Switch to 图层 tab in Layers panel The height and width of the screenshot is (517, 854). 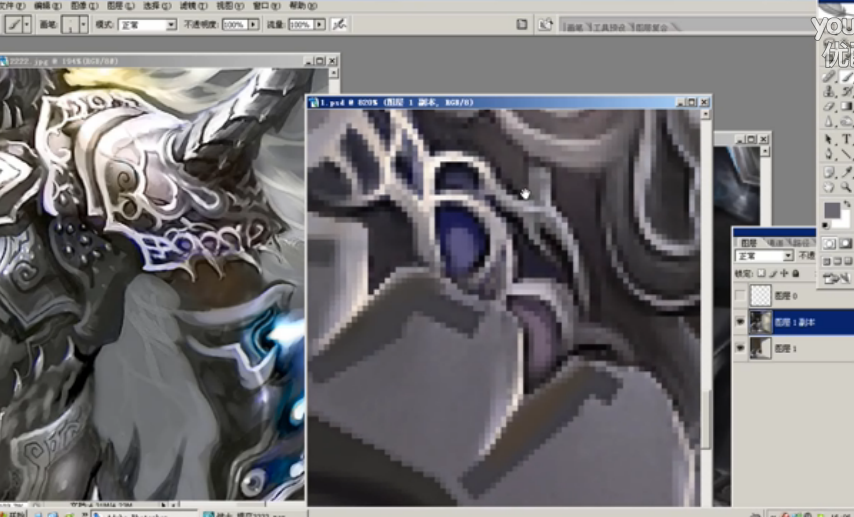[749, 242]
